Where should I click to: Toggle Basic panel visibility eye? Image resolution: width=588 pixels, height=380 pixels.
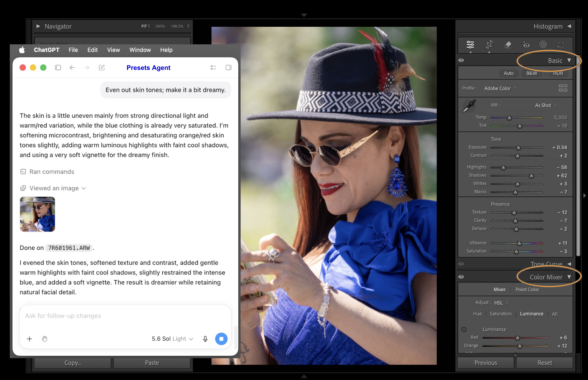coord(461,60)
